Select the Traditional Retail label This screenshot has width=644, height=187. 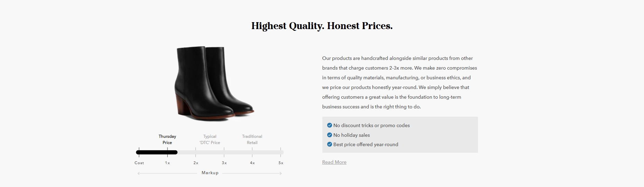click(x=252, y=140)
